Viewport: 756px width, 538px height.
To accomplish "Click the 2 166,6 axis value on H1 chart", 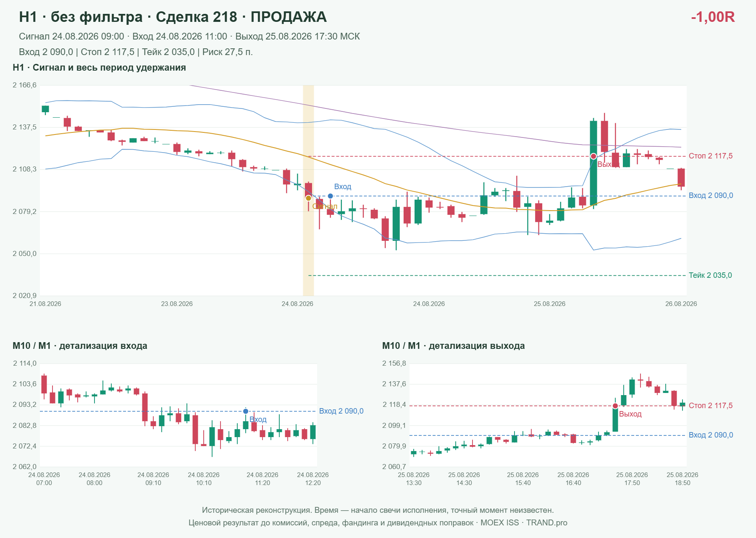I will click(24, 85).
